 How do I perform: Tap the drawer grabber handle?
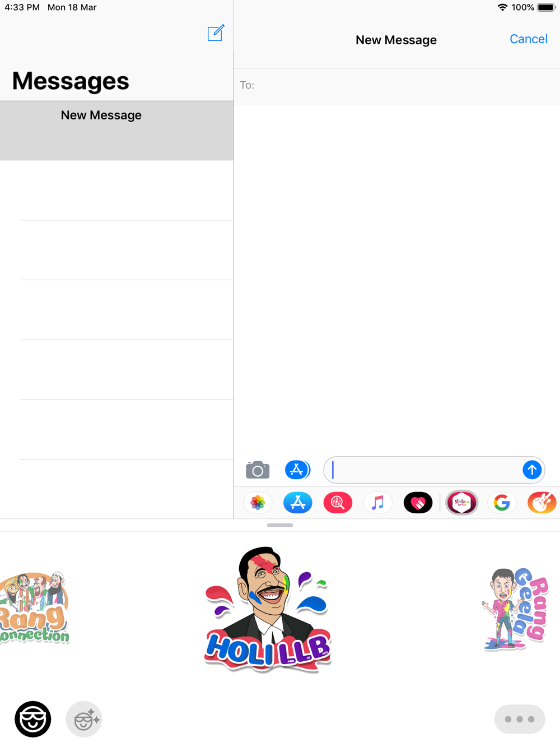point(280,525)
